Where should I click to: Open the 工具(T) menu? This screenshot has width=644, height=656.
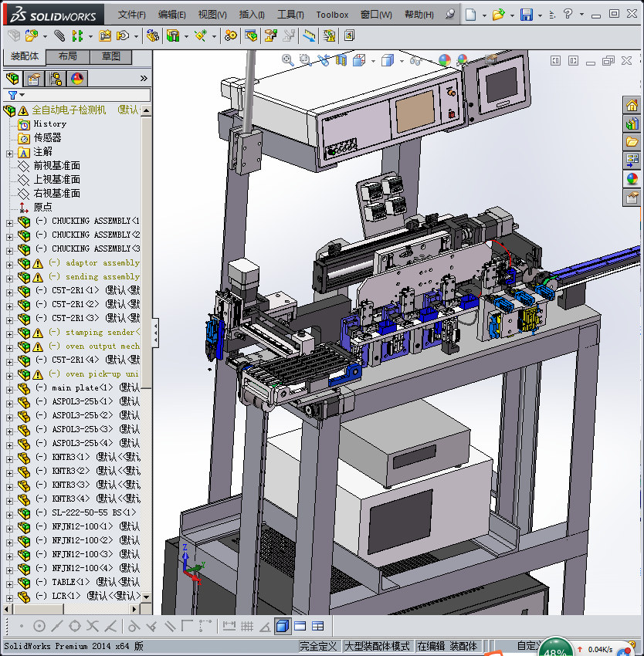point(290,15)
